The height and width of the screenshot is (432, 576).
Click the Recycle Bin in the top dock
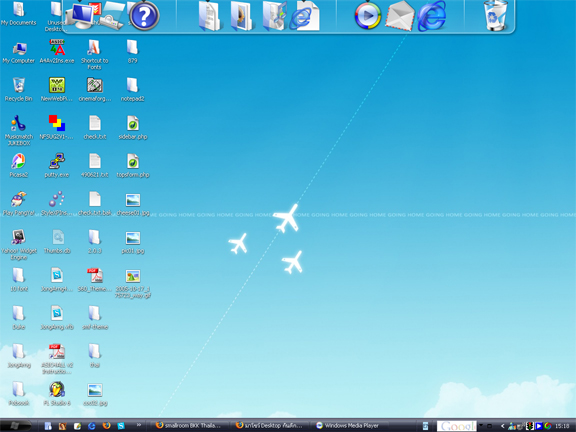tap(495, 15)
